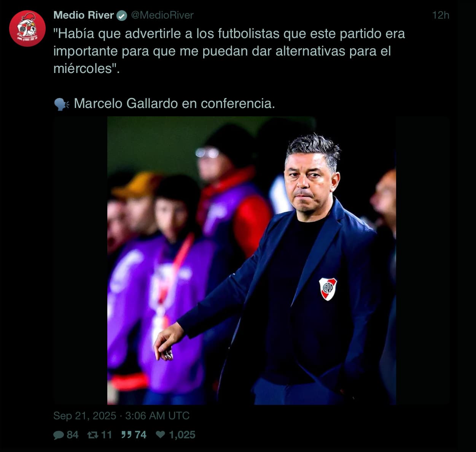Open the Medio River display name
The height and width of the screenshot is (452, 476).
(84, 15)
